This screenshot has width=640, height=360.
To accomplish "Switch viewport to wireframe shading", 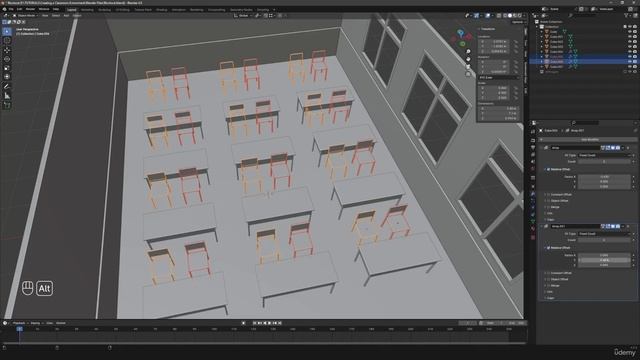I will tap(505, 16).
